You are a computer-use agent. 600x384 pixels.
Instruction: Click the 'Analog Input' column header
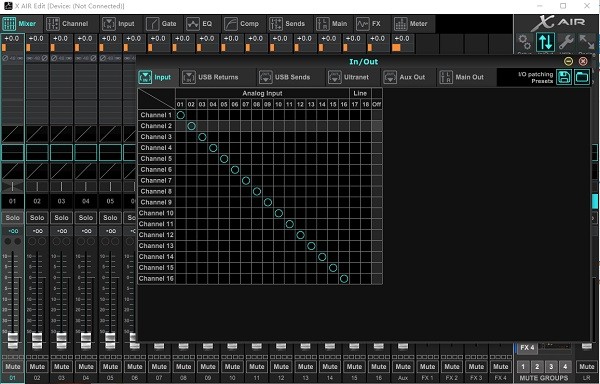coord(262,93)
